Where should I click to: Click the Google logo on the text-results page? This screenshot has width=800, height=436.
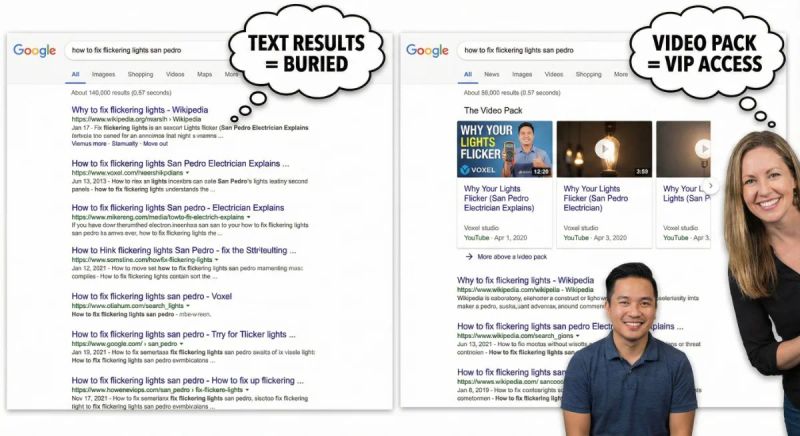(x=34, y=50)
